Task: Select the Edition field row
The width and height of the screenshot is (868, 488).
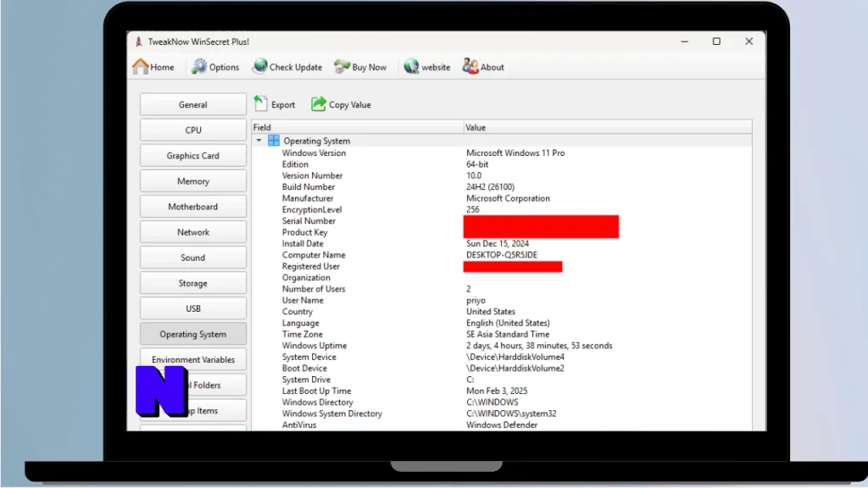Action: pyautogui.click(x=502, y=164)
